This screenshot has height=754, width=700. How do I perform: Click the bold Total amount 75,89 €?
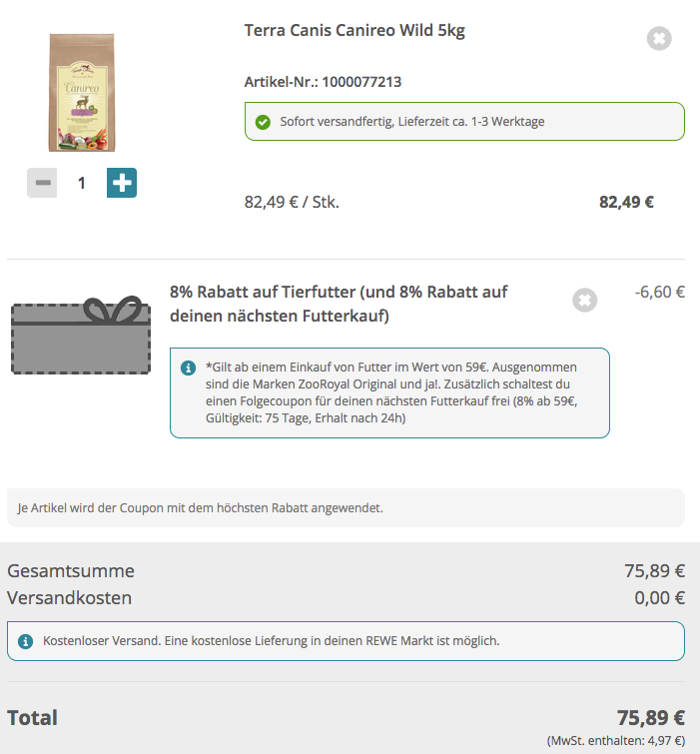(x=650, y=717)
